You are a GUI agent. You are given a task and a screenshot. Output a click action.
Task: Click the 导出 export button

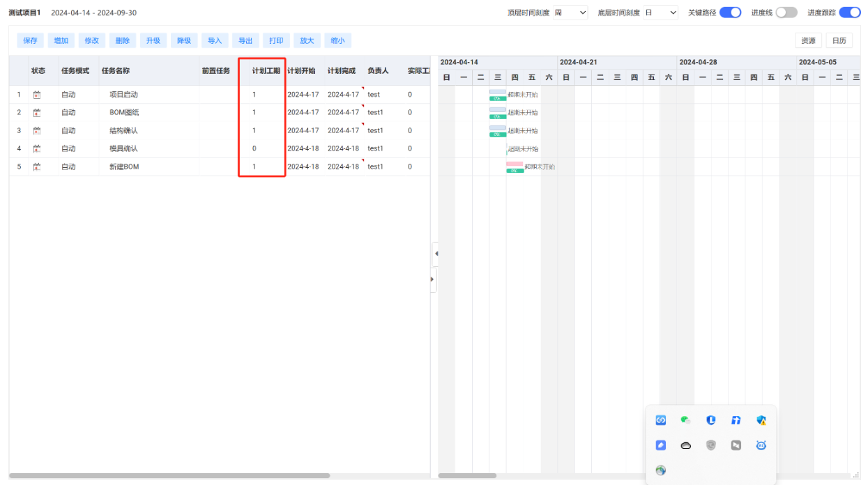[x=245, y=40]
